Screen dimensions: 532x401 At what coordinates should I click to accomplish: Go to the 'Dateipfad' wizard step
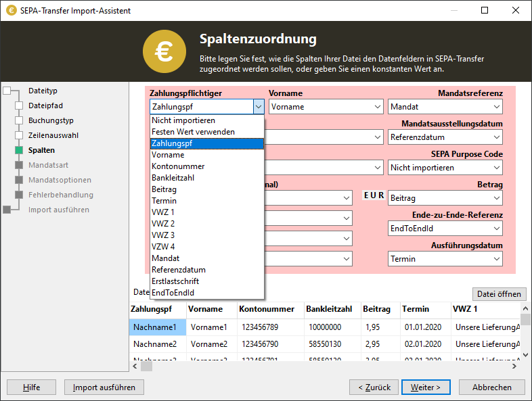point(45,105)
